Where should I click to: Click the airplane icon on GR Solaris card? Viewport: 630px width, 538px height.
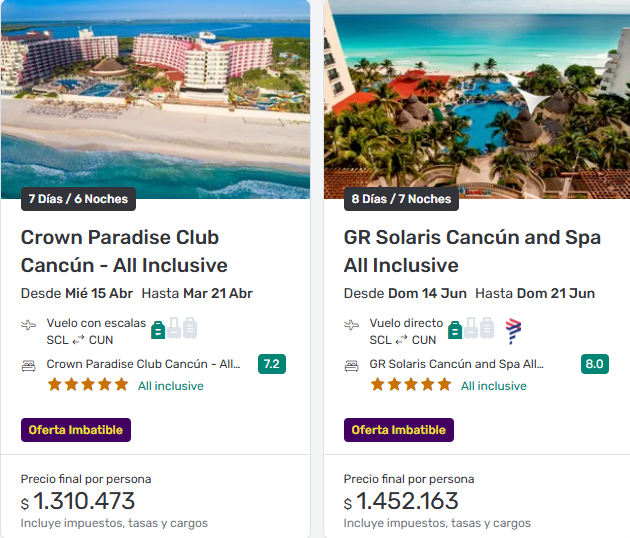coord(352,325)
